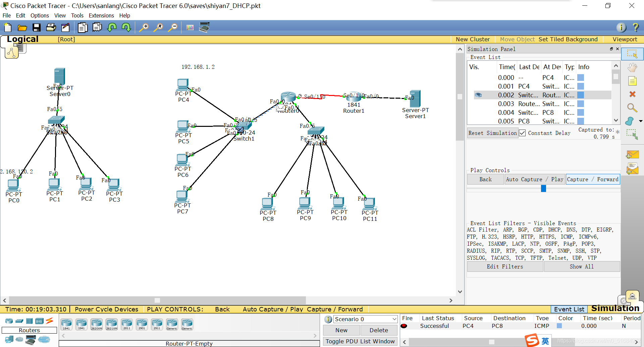This screenshot has height=347, width=644.
Task: Open the File menu
Action: click(x=7, y=15)
